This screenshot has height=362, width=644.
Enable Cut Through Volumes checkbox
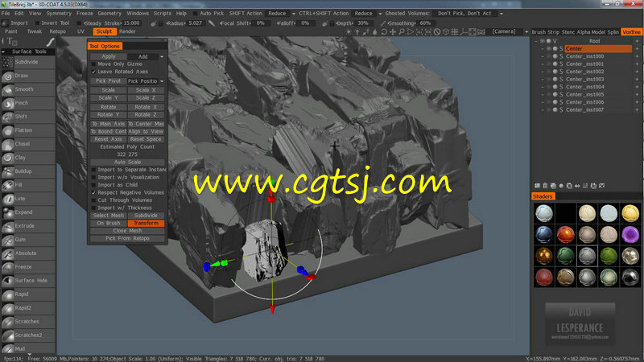[x=93, y=200]
